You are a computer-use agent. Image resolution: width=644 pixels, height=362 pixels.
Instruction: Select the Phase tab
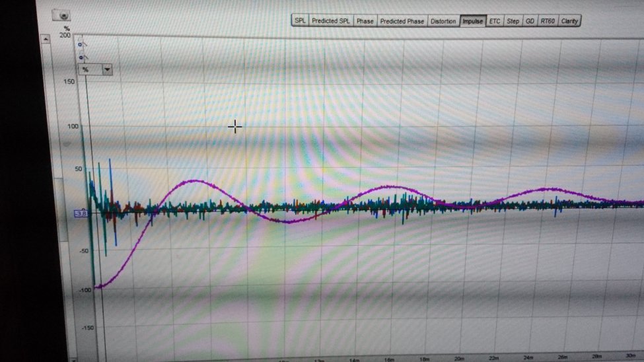point(365,21)
